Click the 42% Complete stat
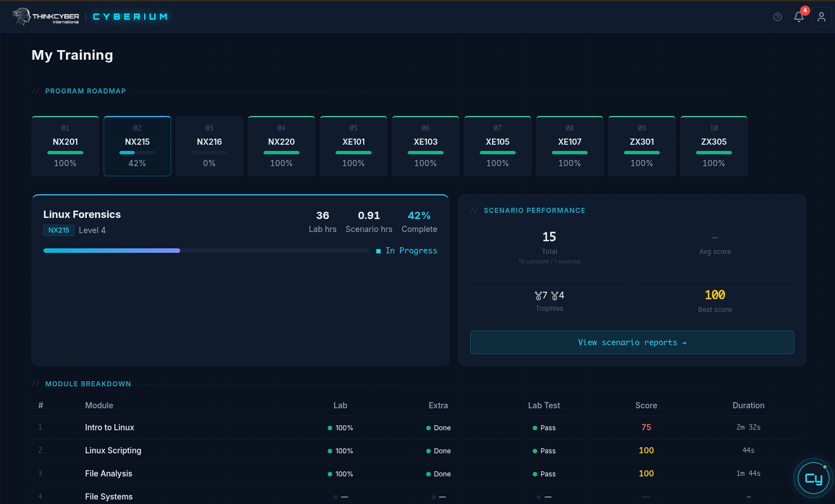The height and width of the screenshot is (504, 835). coord(419,222)
